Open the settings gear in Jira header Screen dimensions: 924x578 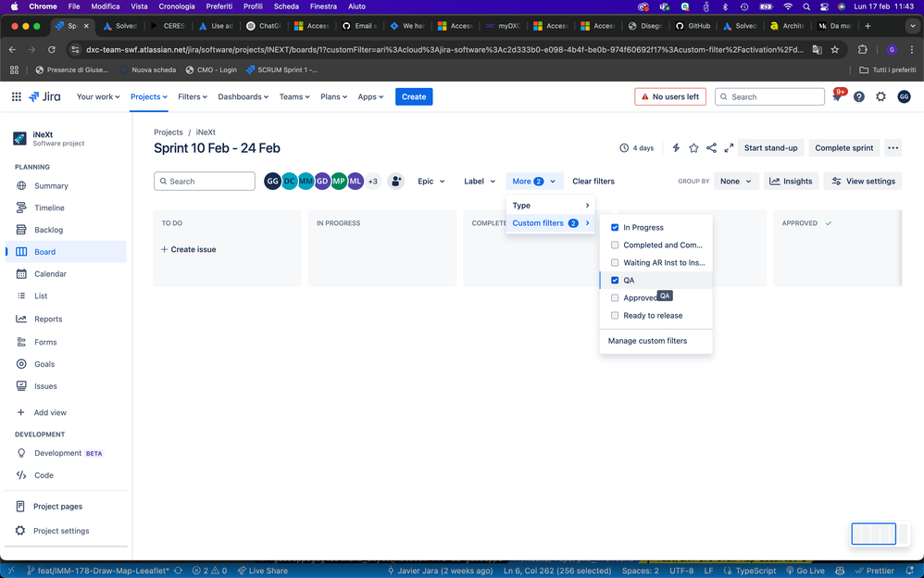point(880,97)
